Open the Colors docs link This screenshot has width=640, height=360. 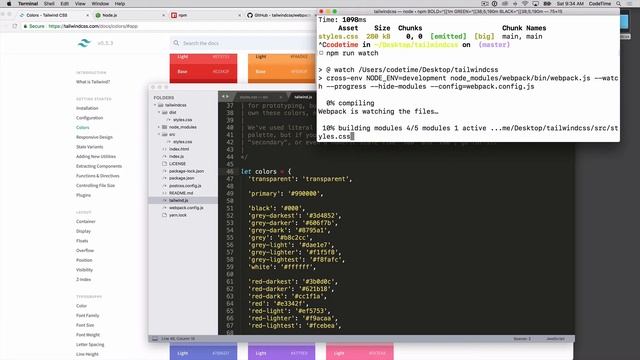click(x=82, y=128)
